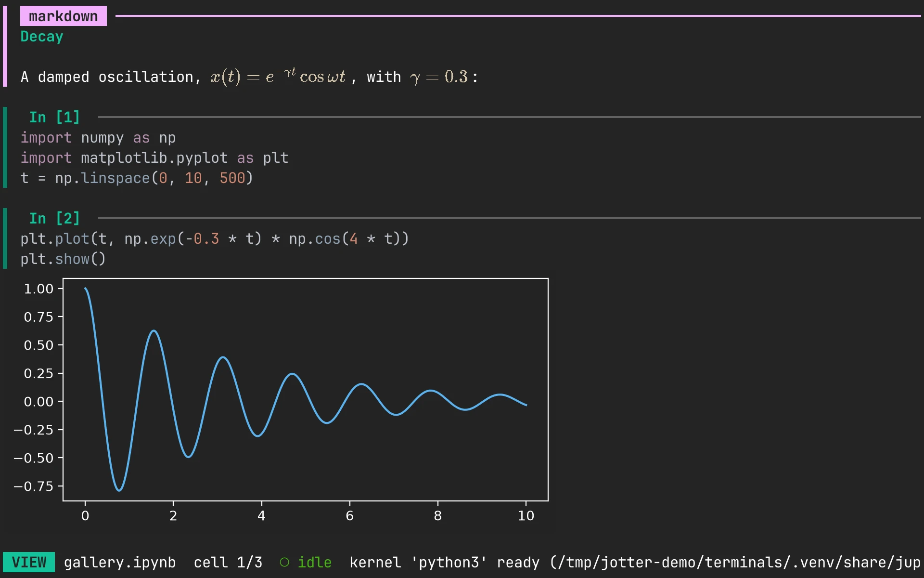924x578 pixels.
Task: Click the x-axis label '6'
Action: [x=350, y=516]
